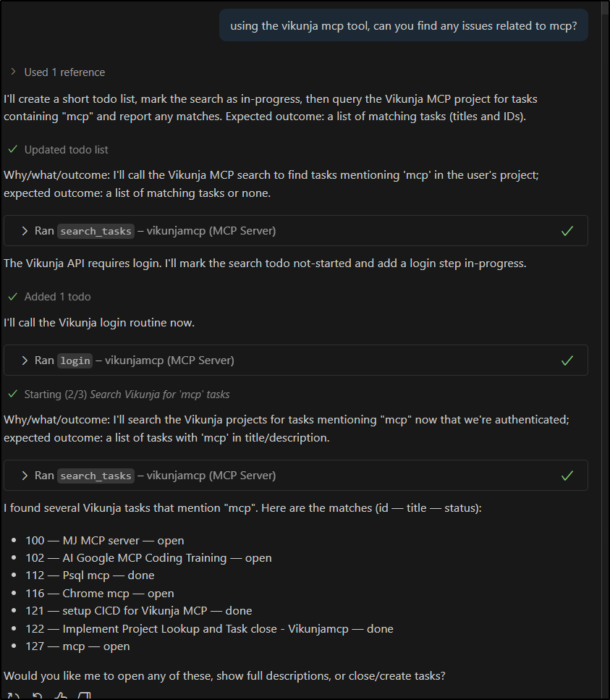
Task: Select the task 100 MJ MCP server line
Action: 105,540
